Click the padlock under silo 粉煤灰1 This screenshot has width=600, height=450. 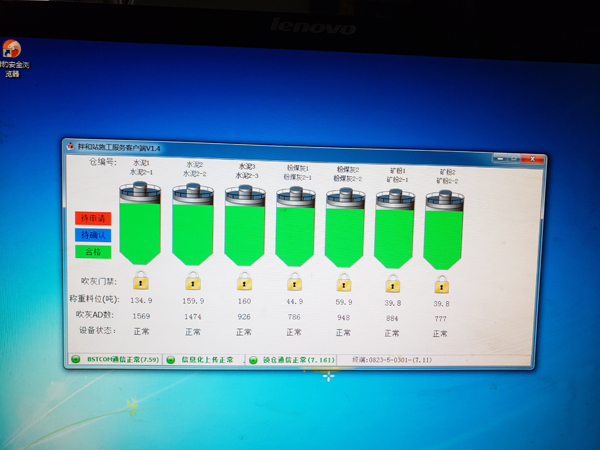(294, 283)
